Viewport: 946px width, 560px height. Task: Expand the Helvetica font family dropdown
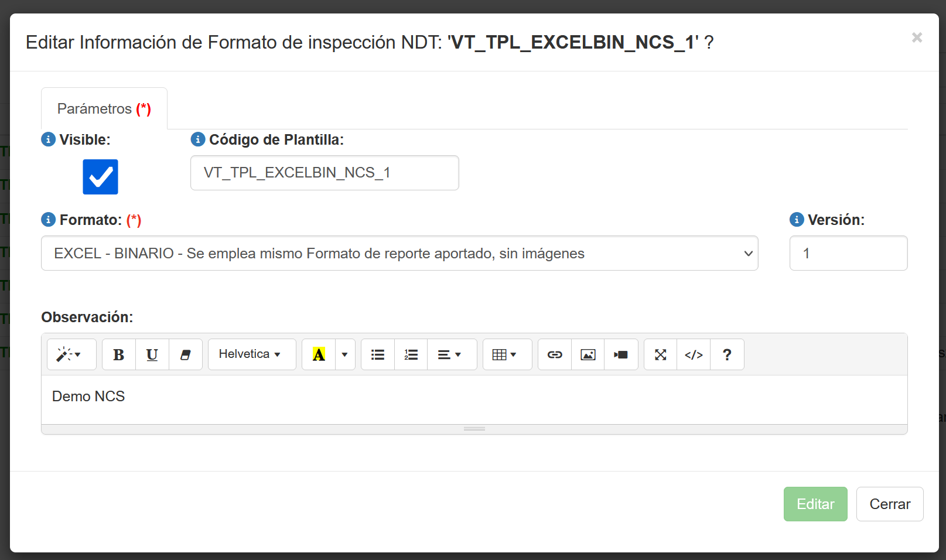(252, 354)
